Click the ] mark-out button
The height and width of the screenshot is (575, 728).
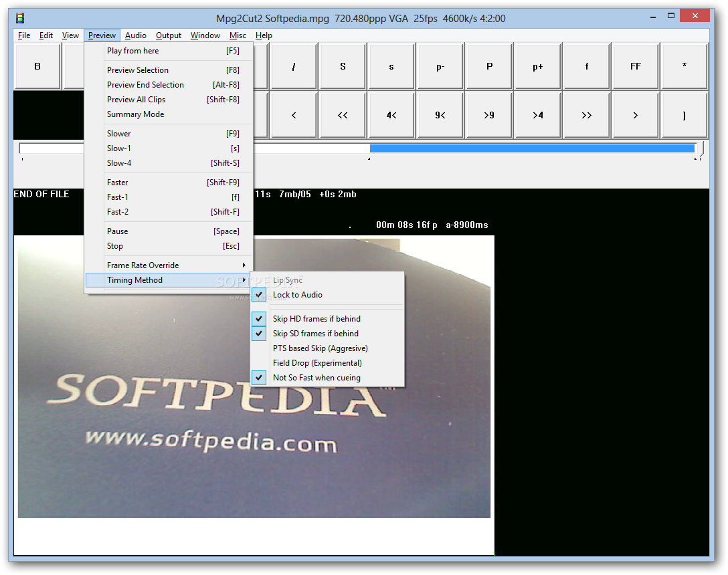tap(685, 115)
